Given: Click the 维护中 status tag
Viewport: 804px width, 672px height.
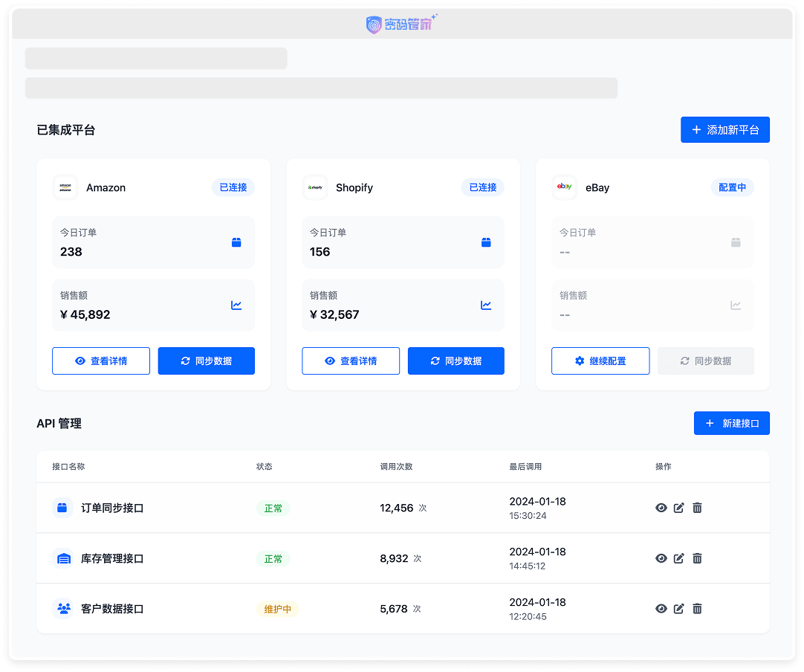Looking at the screenshot, I should coord(277,609).
